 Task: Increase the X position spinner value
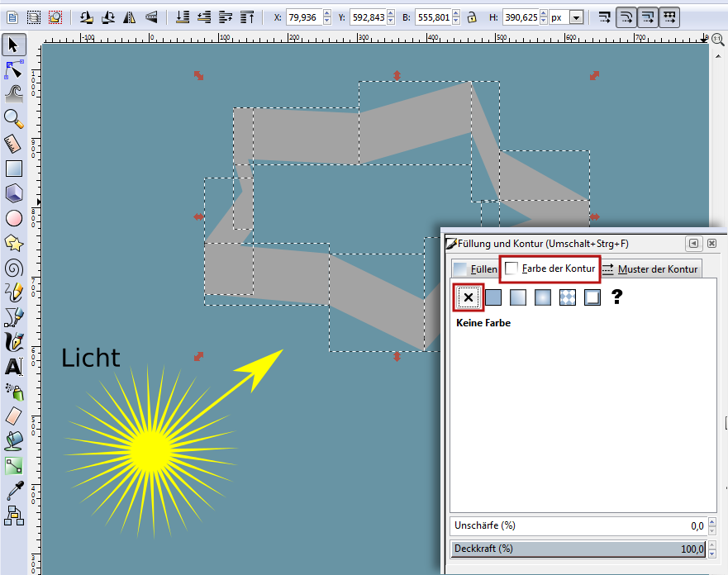click(x=327, y=13)
